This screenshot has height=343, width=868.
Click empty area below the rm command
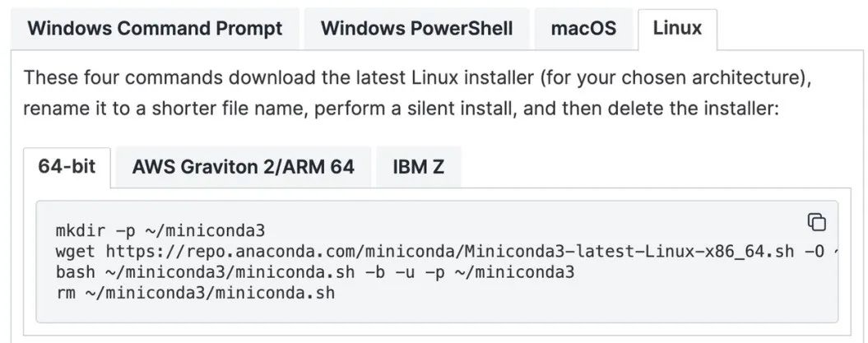tap(438, 311)
